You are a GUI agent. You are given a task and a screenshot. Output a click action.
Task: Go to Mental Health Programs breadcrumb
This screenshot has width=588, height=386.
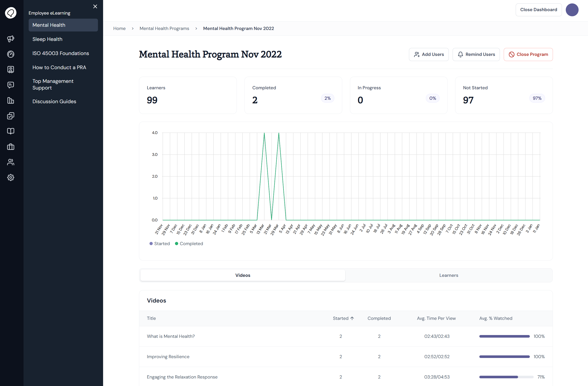pyautogui.click(x=164, y=28)
